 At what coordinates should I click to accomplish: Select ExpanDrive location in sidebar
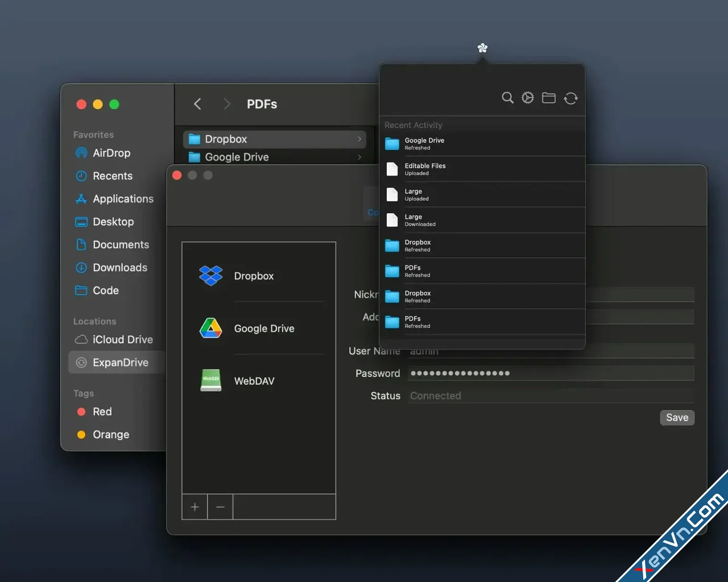click(x=117, y=363)
